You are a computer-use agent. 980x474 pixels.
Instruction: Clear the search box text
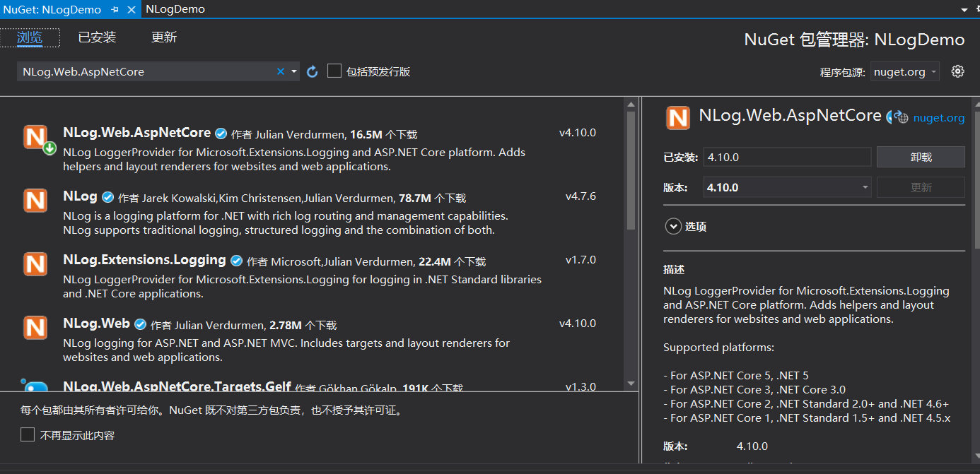(x=281, y=71)
